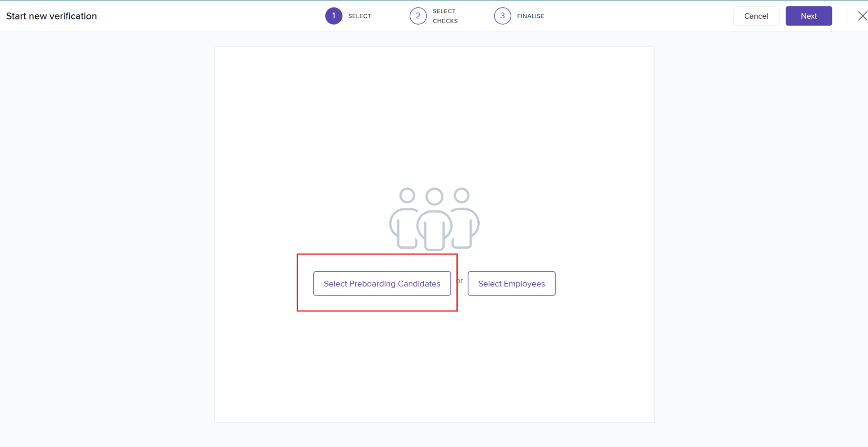Open the FINALISE step label
This screenshot has height=447, width=868.
click(x=530, y=16)
